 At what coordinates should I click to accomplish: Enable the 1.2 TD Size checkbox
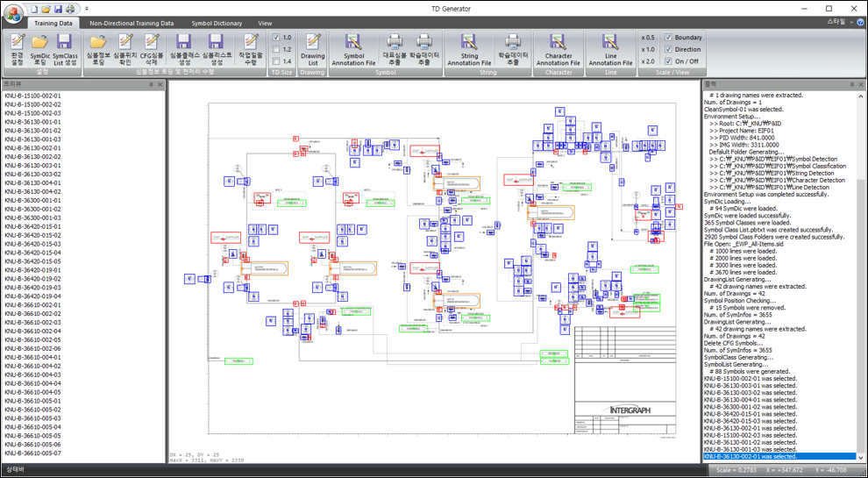tap(276, 50)
